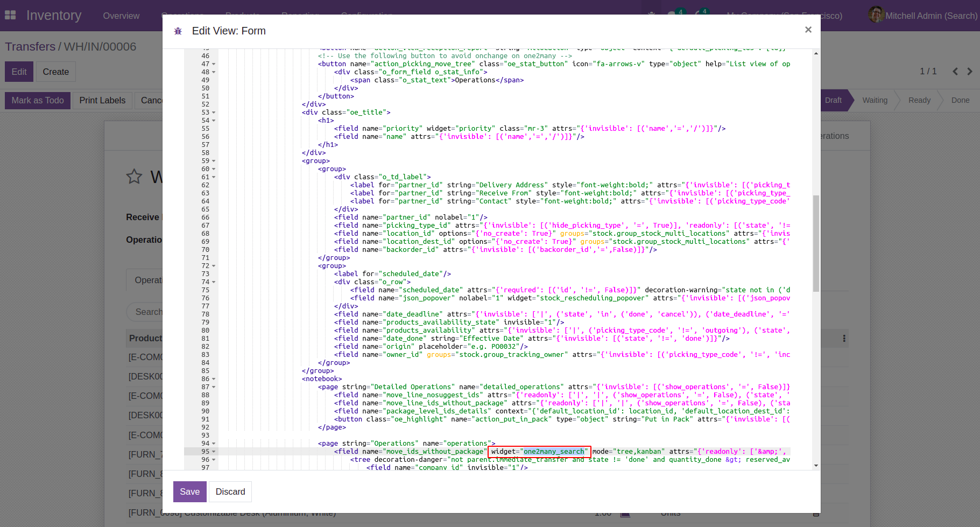Close the Edit View dialog

click(x=808, y=30)
